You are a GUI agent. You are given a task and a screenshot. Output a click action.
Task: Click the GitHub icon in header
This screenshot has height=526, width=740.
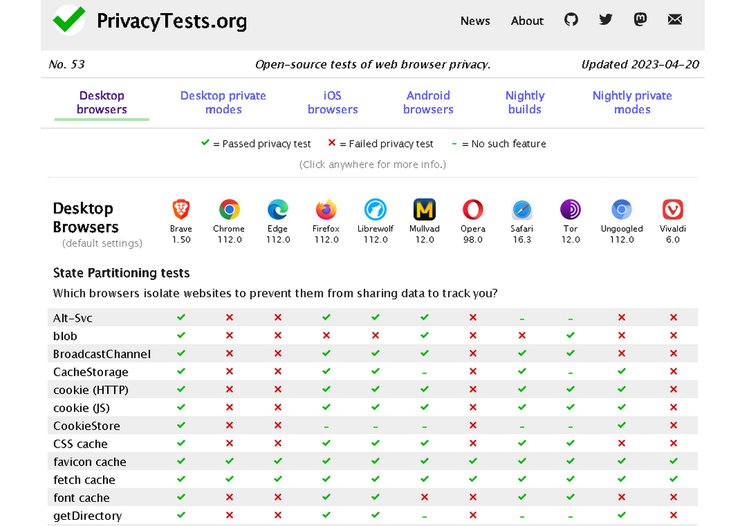[x=571, y=20]
